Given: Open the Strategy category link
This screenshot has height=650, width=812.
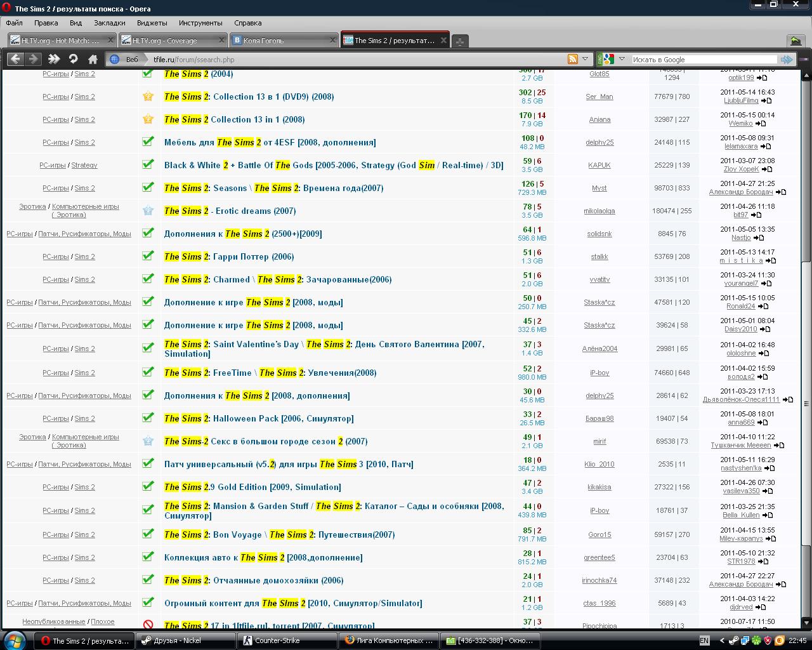Looking at the screenshot, I should 84,166.
